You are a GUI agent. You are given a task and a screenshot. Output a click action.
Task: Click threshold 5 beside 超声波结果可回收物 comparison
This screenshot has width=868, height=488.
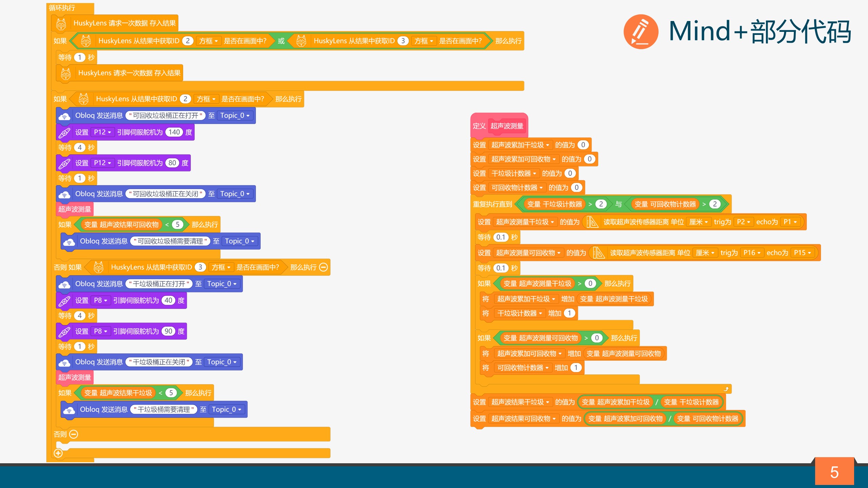(x=178, y=225)
